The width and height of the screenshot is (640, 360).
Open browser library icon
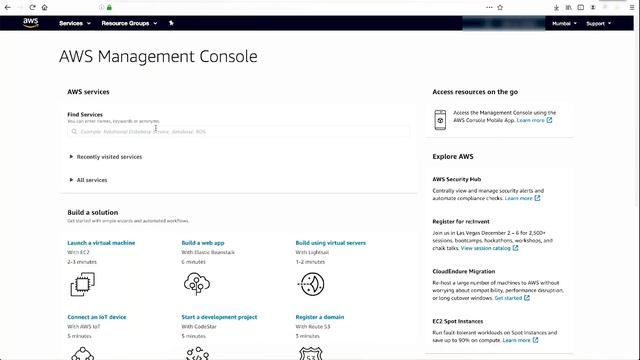[568, 7]
